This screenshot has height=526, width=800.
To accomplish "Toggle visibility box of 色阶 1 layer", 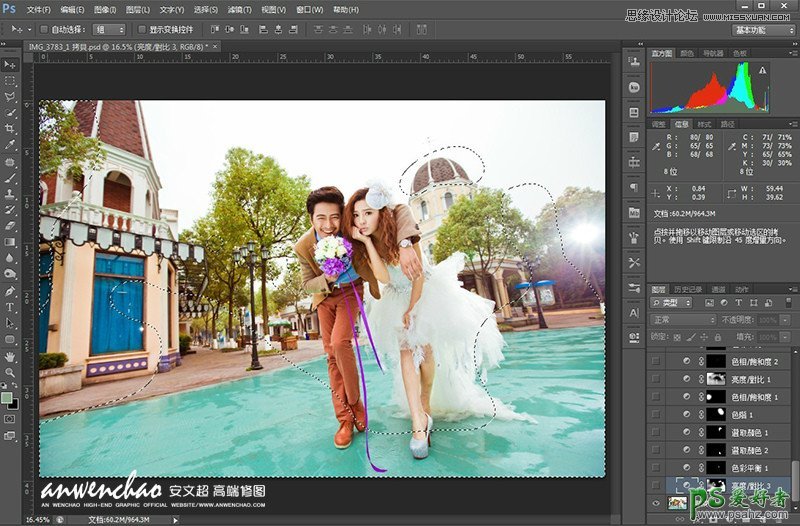I will [x=655, y=414].
